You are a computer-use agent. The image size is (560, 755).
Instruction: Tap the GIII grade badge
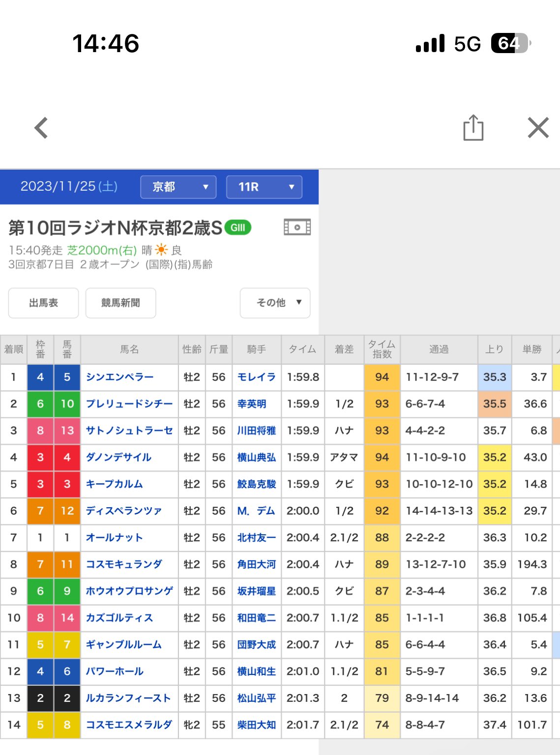click(238, 228)
